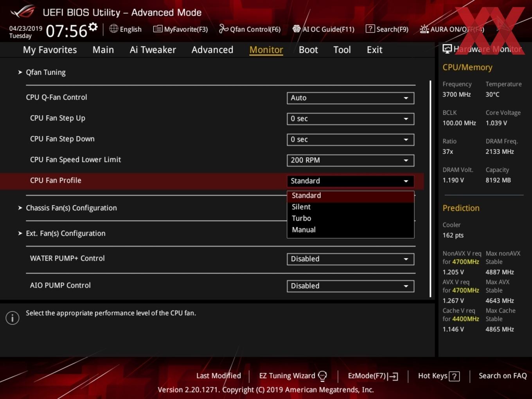Click the Hardware Monitor screen icon

[x=447, y=49]
